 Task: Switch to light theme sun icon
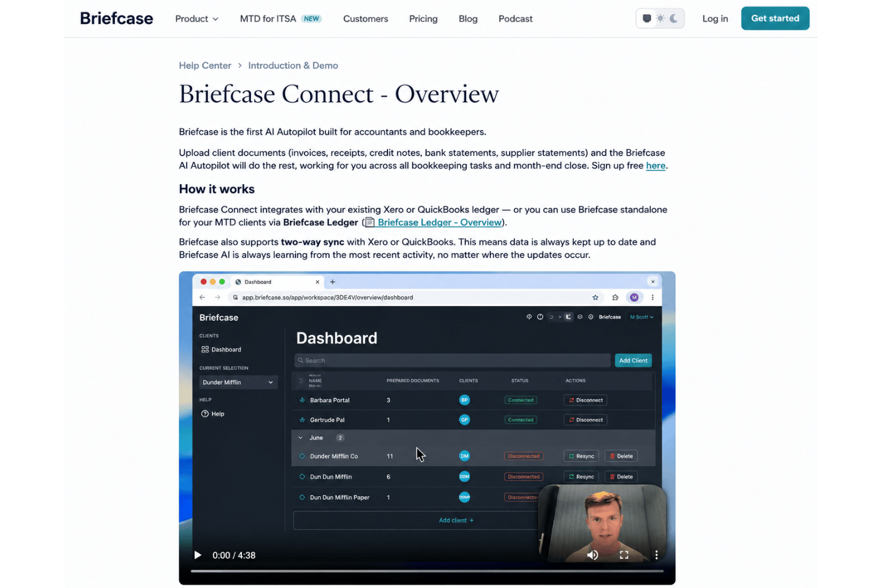point(660,18)
